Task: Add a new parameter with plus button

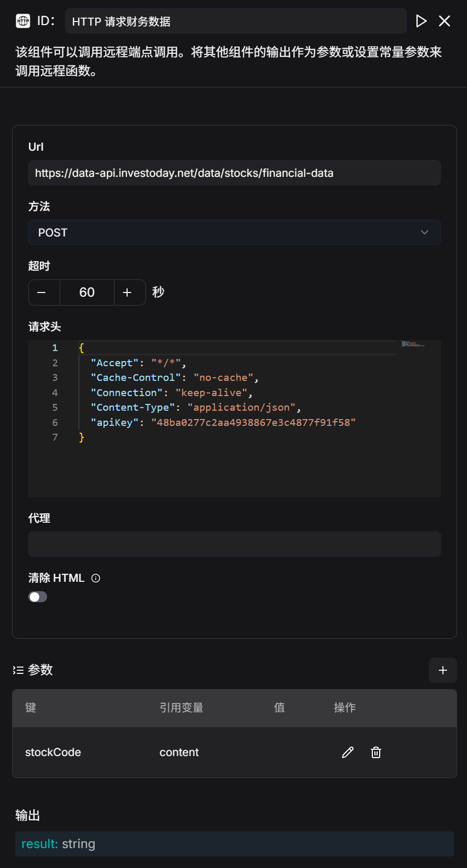Action: 442,670
